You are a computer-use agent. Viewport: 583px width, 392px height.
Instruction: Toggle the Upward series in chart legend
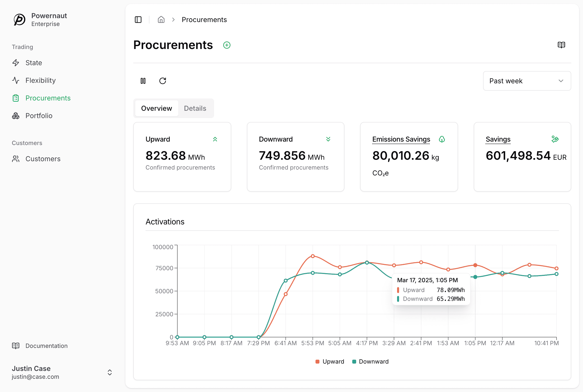pyautogui.click(x=330, y=362)
